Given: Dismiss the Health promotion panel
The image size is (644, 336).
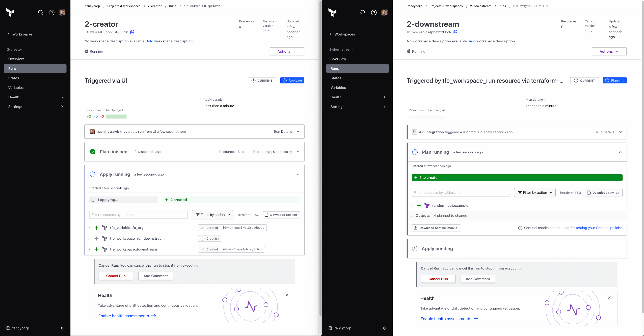Looking at the screenshot, I should coord(287,295).
